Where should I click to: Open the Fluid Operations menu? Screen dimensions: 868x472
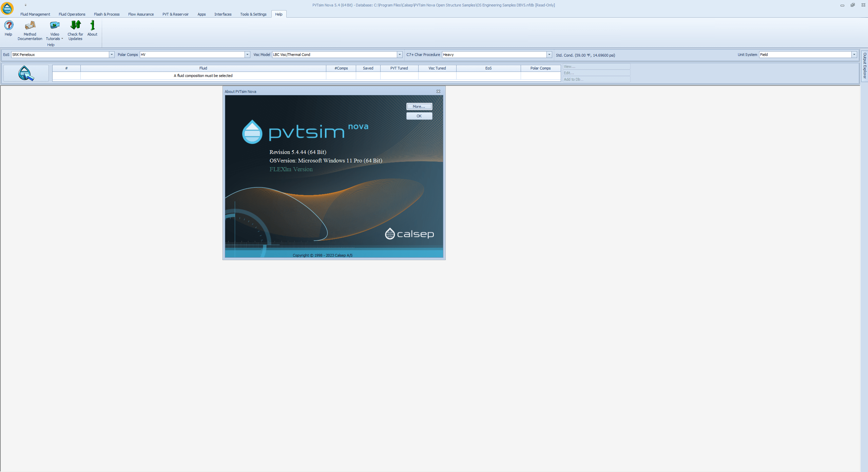[x=71, y=15]
